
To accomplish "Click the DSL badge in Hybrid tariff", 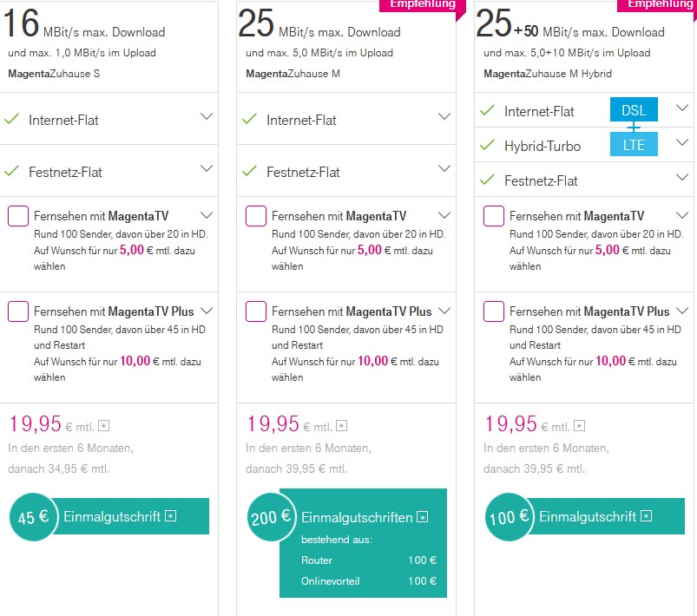I will click(634, 110).
